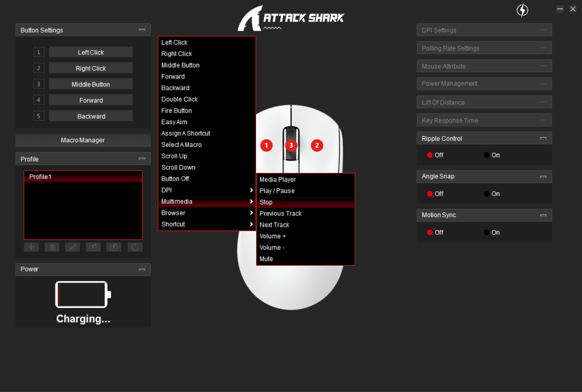Collapse the Angle Snap panel

pos(543,177)
